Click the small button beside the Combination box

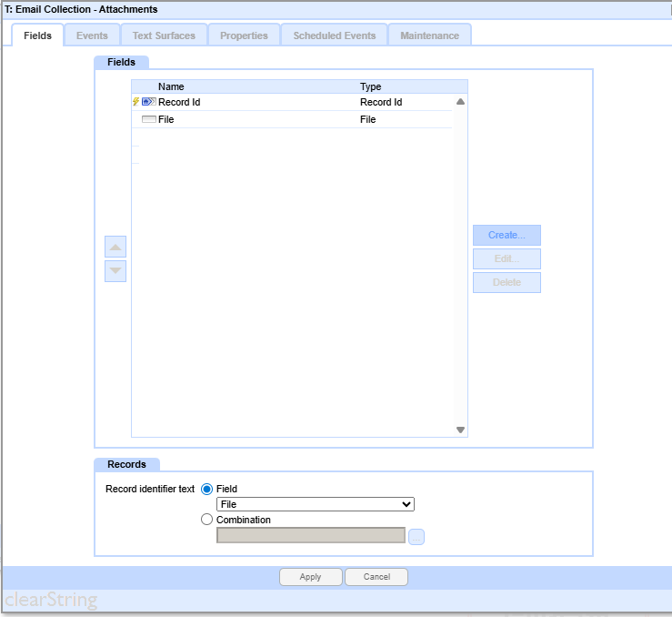[x=416, y=536]
